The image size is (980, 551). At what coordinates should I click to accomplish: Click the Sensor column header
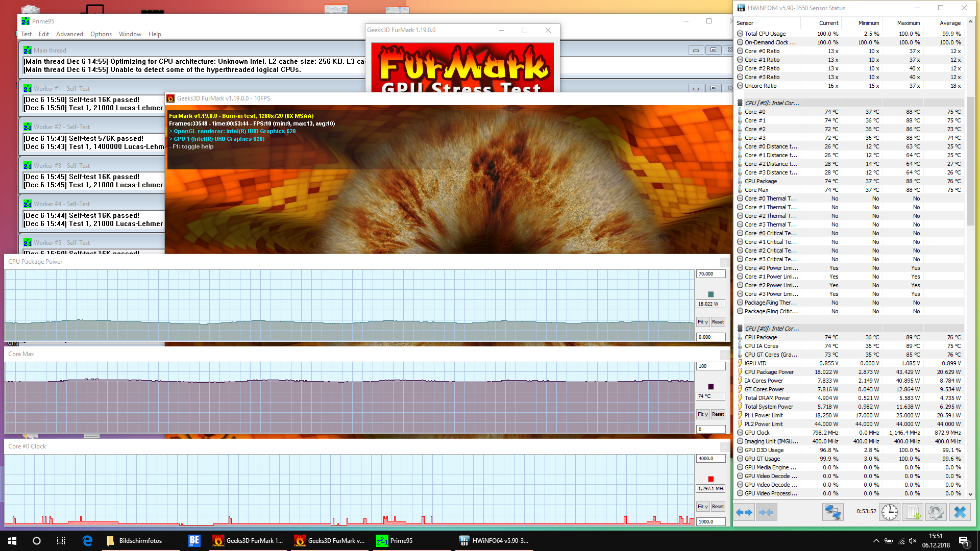point(767,23)
